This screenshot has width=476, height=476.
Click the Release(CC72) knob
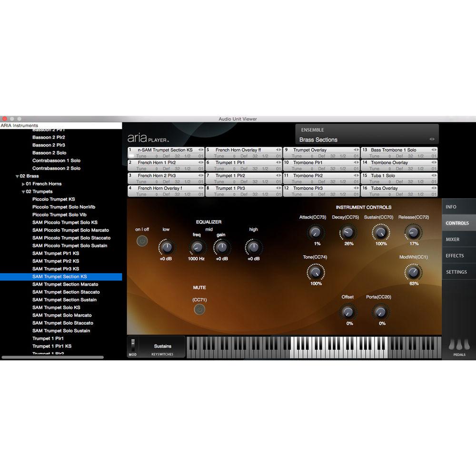[413, 232]
